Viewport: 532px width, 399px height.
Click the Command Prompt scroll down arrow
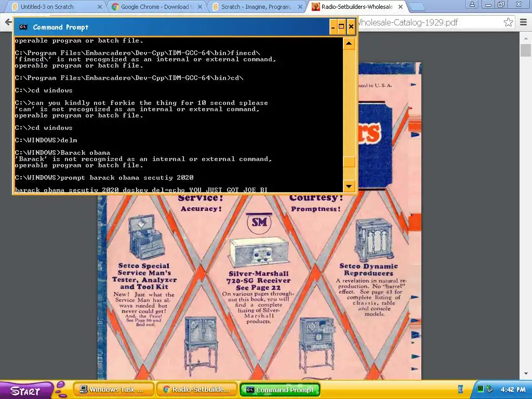pos(349,187)
